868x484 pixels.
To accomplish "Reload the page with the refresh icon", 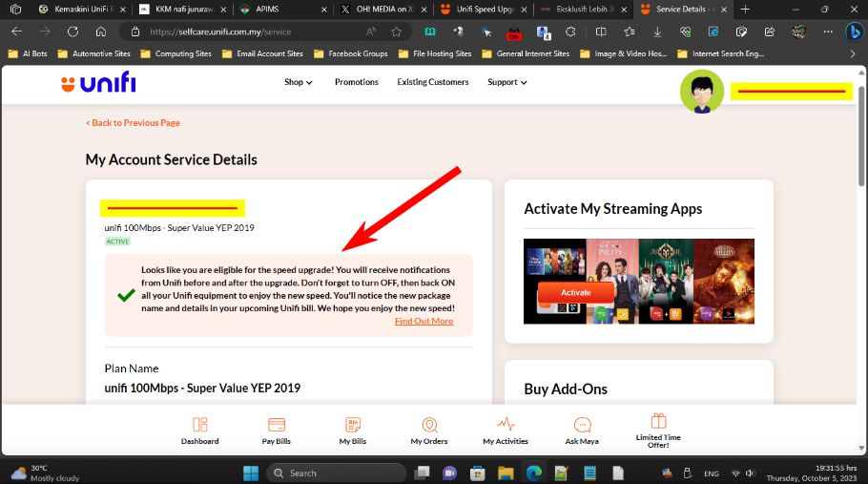I will (72, 32).
